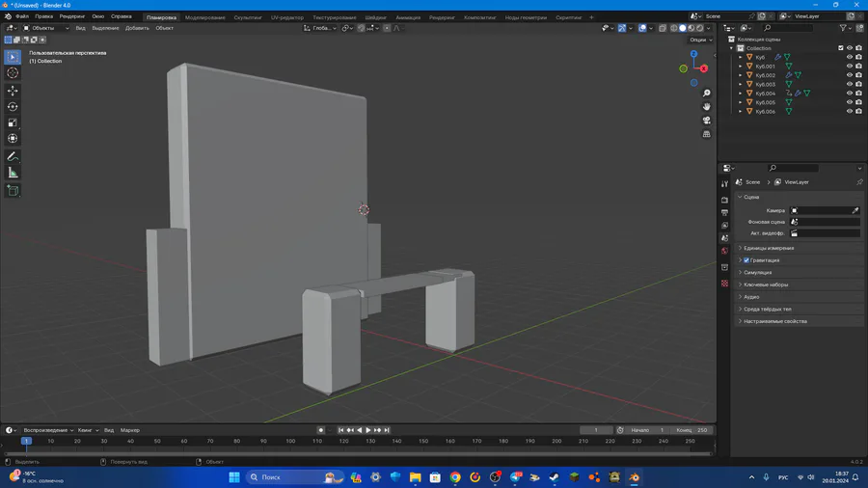
Task: Switch to the Скульптинг workspace tab
Action: 248,17
